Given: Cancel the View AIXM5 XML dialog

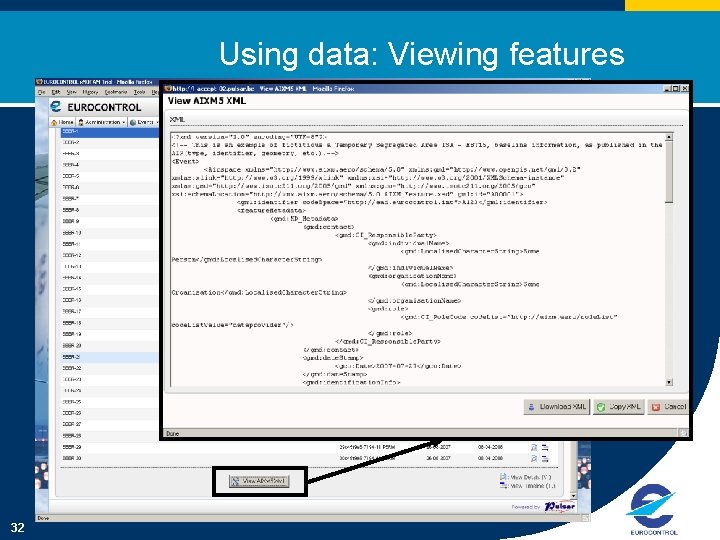Looking at the screenshot, I should pos(668,407).
